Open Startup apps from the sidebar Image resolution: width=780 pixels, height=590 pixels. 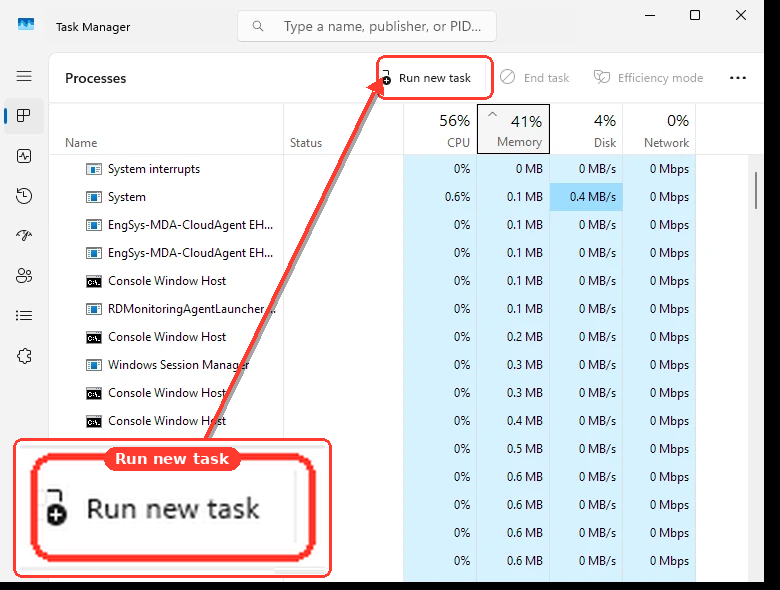coord(24,235)
